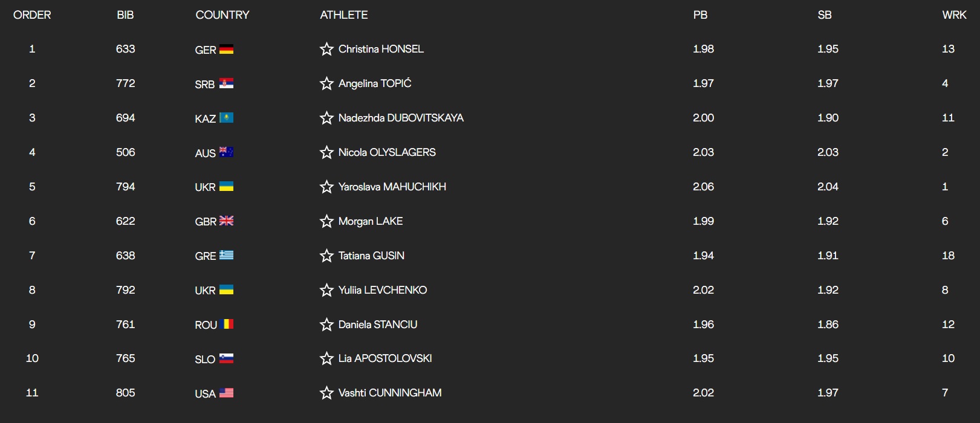Click the German flag icon
This screenshot has height=423, width=980.
point(226,49)
